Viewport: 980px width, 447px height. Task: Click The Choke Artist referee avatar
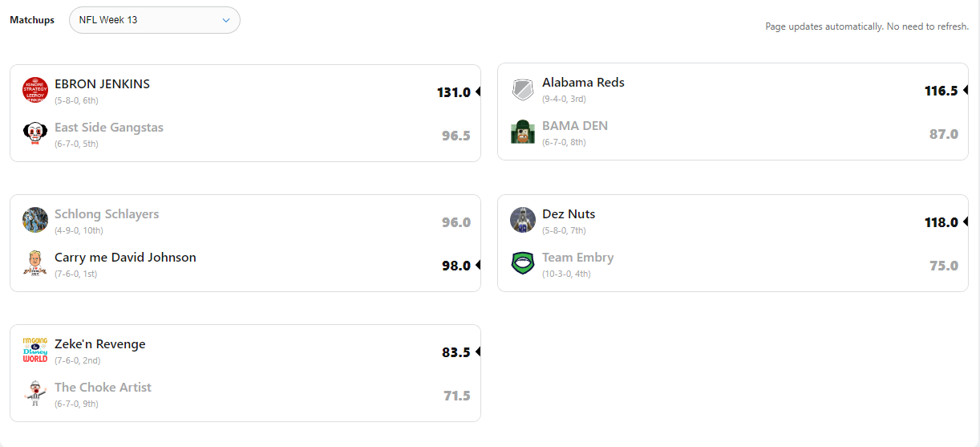35,393
